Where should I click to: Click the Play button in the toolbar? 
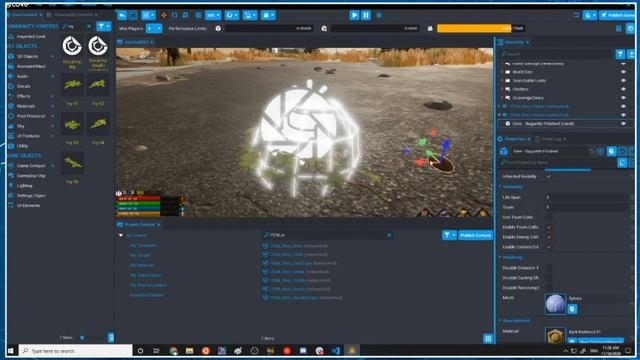tap(354, 15)
